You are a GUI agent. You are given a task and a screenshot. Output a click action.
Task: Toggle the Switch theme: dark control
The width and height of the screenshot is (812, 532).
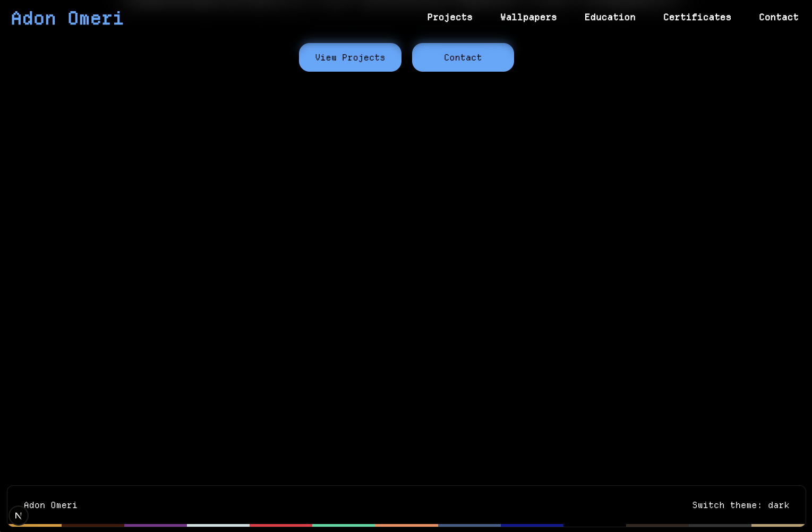coord(740,505)
